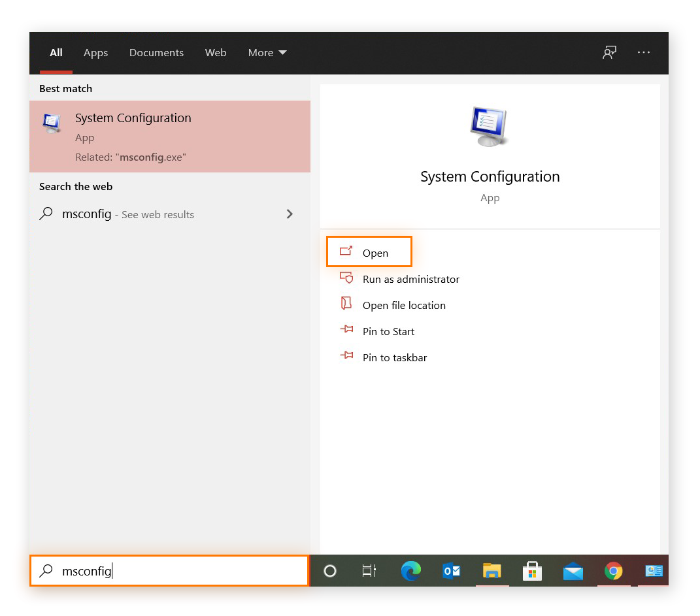
Task: Open System Configuration
Action: (x=369, y=251)
